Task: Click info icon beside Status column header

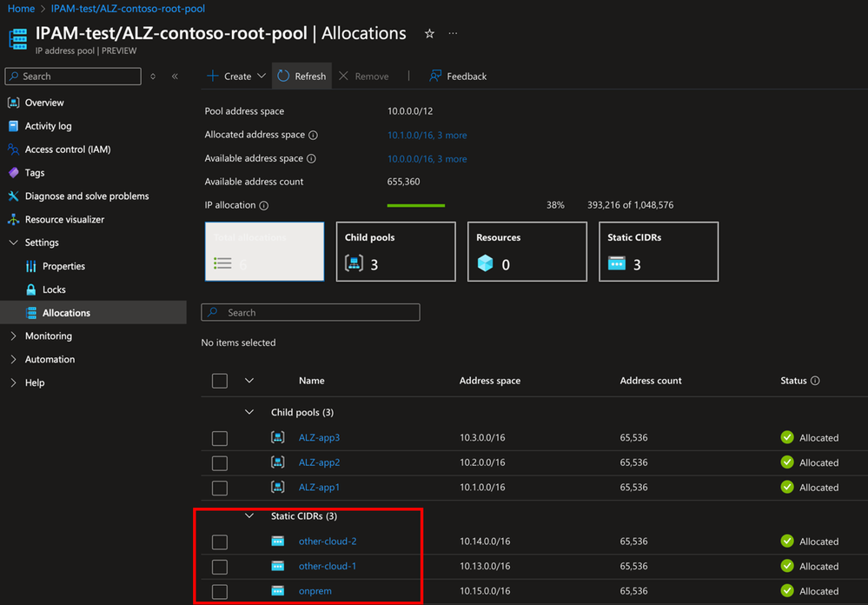Action: coord(815,381)
